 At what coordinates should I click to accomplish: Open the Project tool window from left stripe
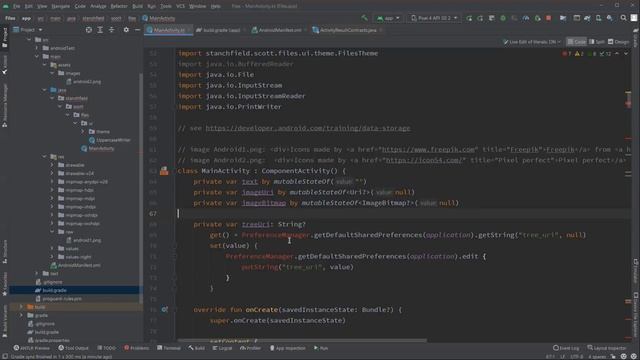click(x=4, y=37)
